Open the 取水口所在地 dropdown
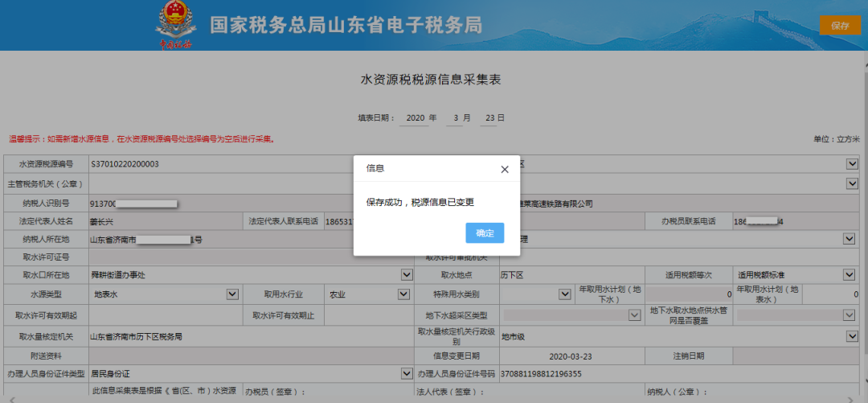 tap(407, 275)
